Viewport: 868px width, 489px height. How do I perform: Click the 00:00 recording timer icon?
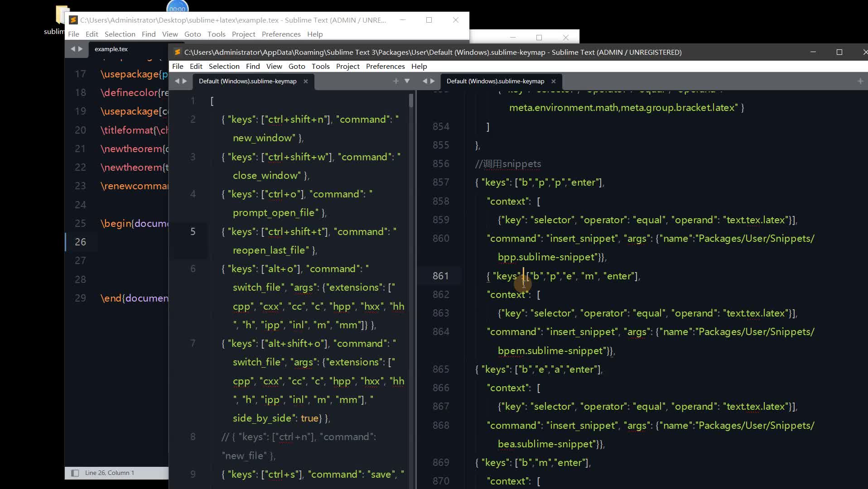[x=177, y=7]
